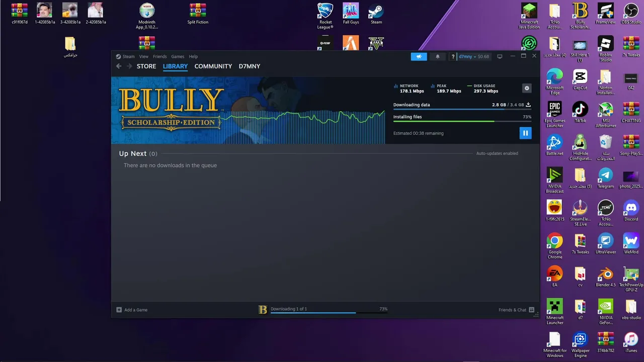The height and width of the screenshot is (362, 644).
Task: Select the TikTok shortcut
Action: (x=580, y=113)
